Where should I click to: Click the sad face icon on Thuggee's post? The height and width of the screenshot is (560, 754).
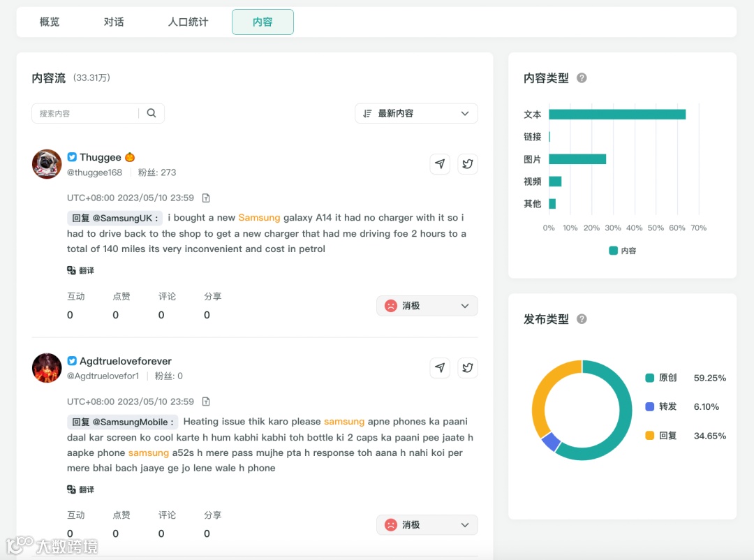coord(391,306)
